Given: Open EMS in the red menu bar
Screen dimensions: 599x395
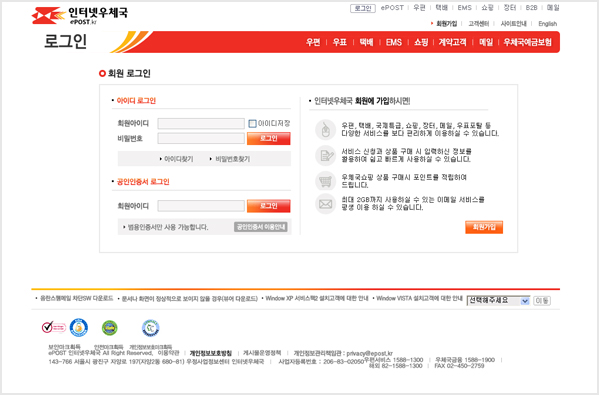Looking at the screenshot, I should coord(393,42).
